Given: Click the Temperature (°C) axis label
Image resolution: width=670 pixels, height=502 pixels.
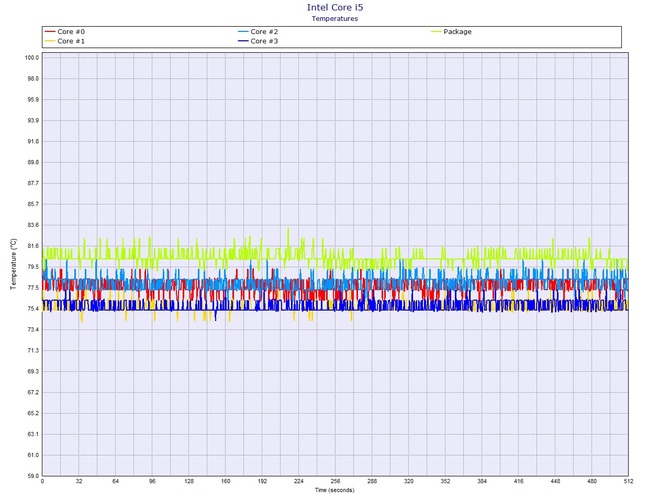Looking at the screenshot, I should [14, 264].
